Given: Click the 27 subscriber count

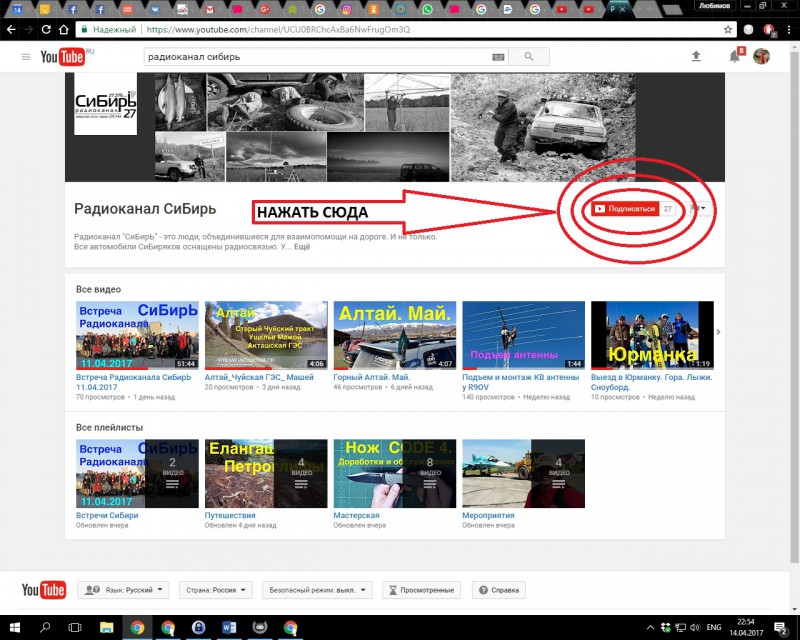Looking at the screenshot, I should [667, 209].
